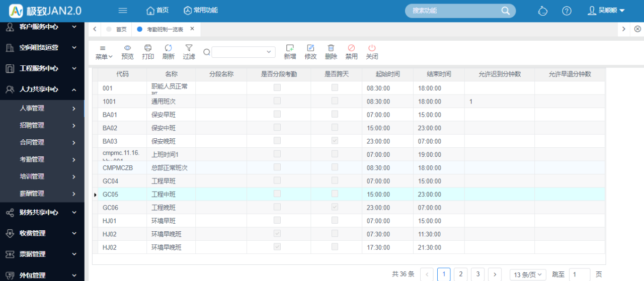Open the 合同管理 submenu
This screenshot has width=644, height=281.
tap(42, 142)
